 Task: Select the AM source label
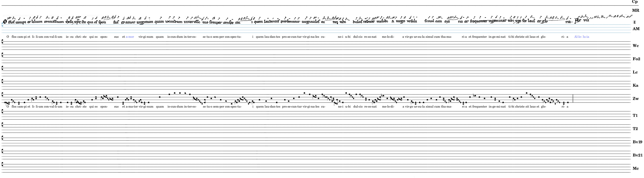pos(636,29)
